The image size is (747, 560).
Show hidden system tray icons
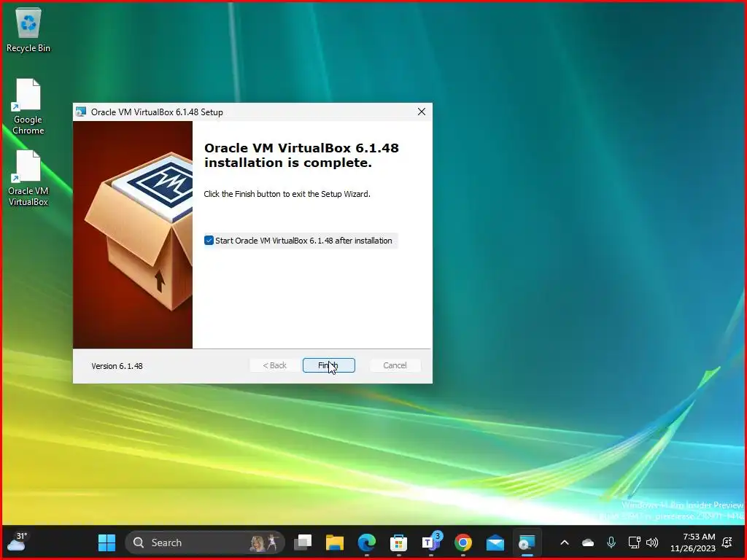pyautogui.click(x=565, y=542)
